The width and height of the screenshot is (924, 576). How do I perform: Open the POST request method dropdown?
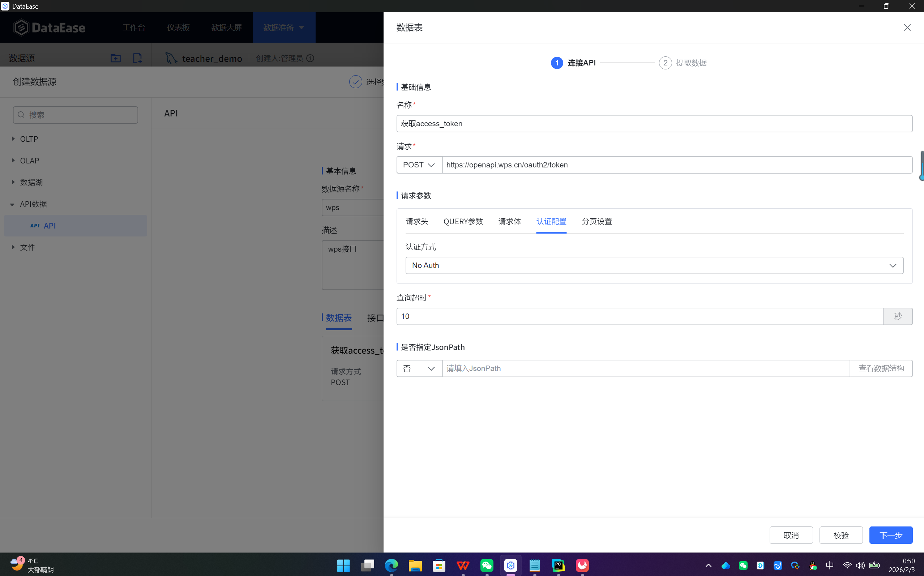(x=419, y=165)
